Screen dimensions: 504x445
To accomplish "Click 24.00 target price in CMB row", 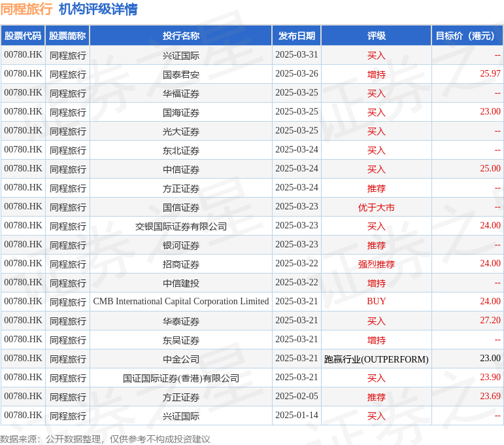I will click(x=490, y=302).
